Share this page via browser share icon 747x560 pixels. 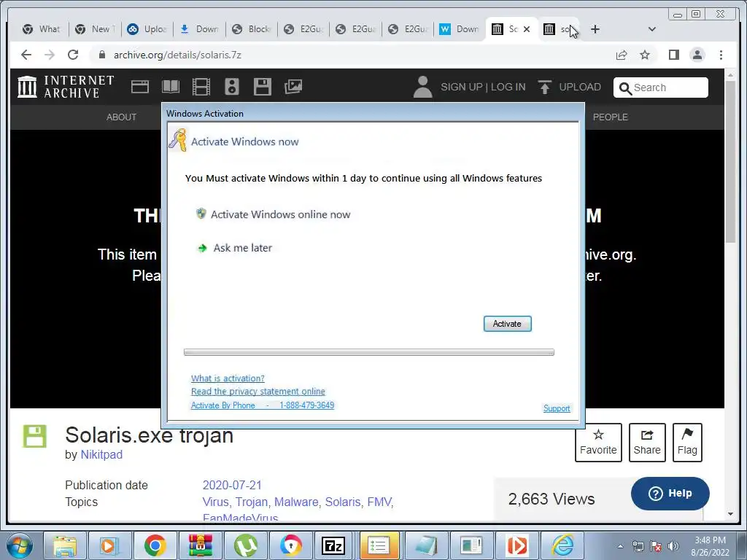click(622, 55)
